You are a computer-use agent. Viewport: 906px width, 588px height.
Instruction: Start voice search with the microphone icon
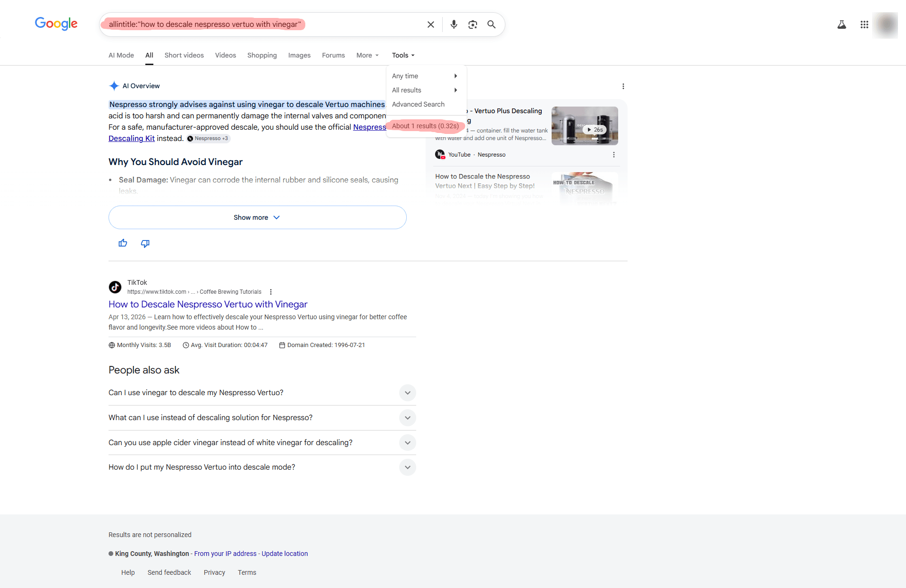[x=453, y=25]
